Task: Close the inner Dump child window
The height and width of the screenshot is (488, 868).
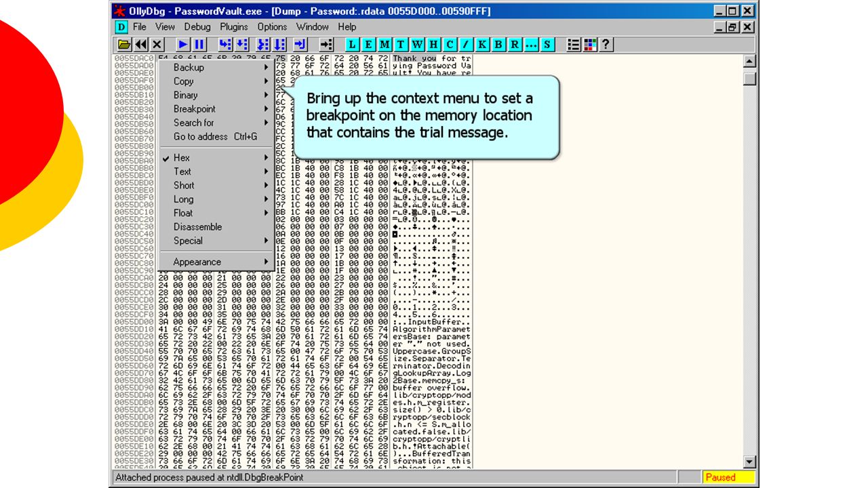Action: [x=747, y=27]
